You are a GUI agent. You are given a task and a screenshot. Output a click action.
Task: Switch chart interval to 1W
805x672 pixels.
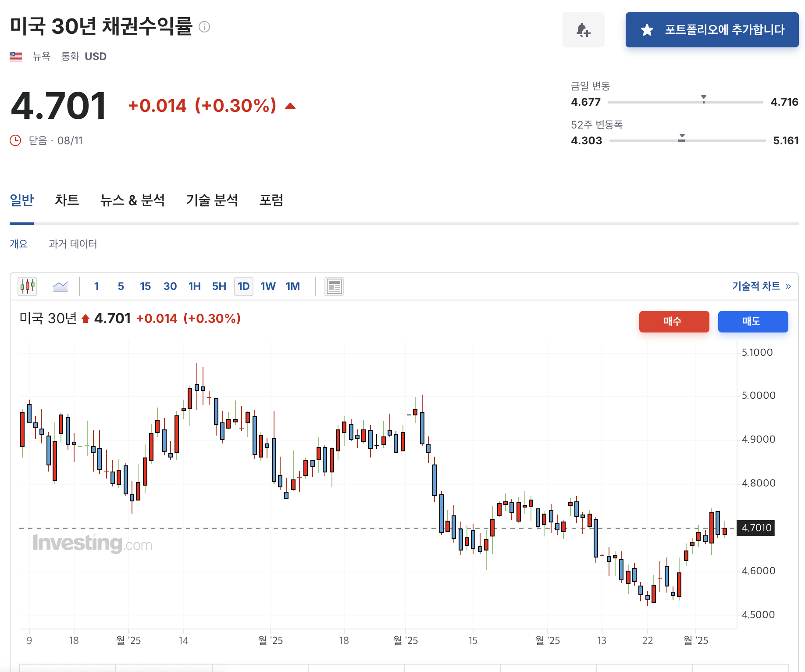coord(268,286)
